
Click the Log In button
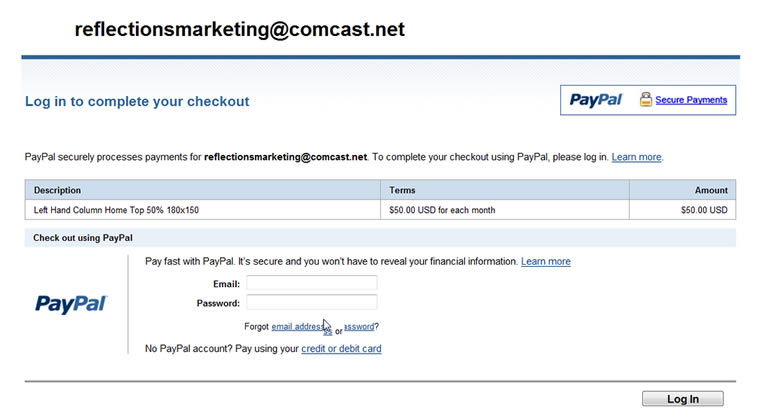[683, 398]
